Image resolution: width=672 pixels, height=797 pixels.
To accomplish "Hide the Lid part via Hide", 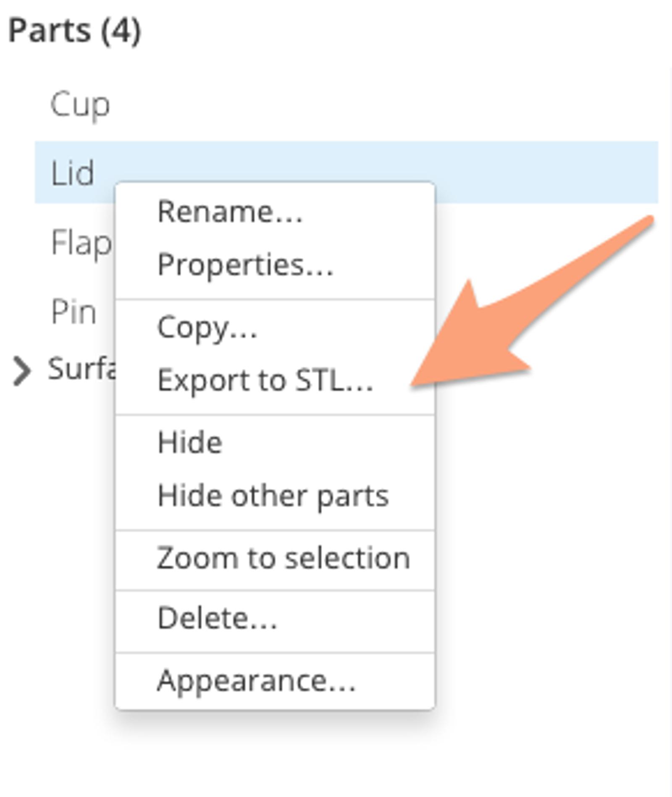I will [190, 443].
